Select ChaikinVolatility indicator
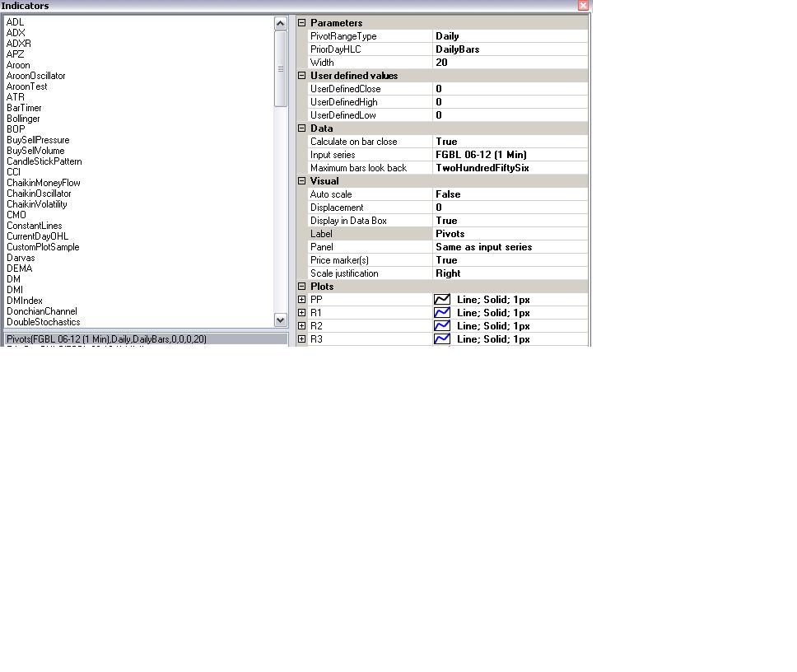 [37, 204]
